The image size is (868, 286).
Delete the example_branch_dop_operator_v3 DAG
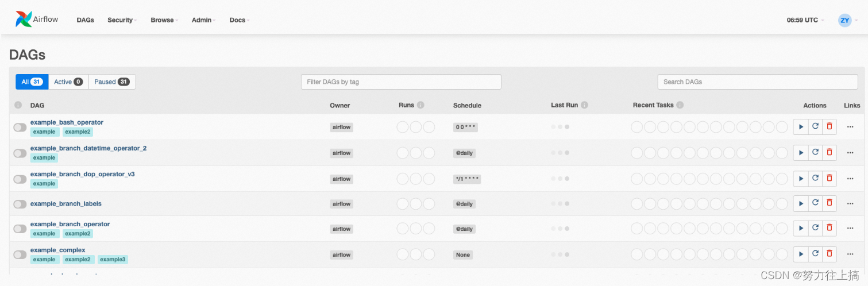coord(829,179)
